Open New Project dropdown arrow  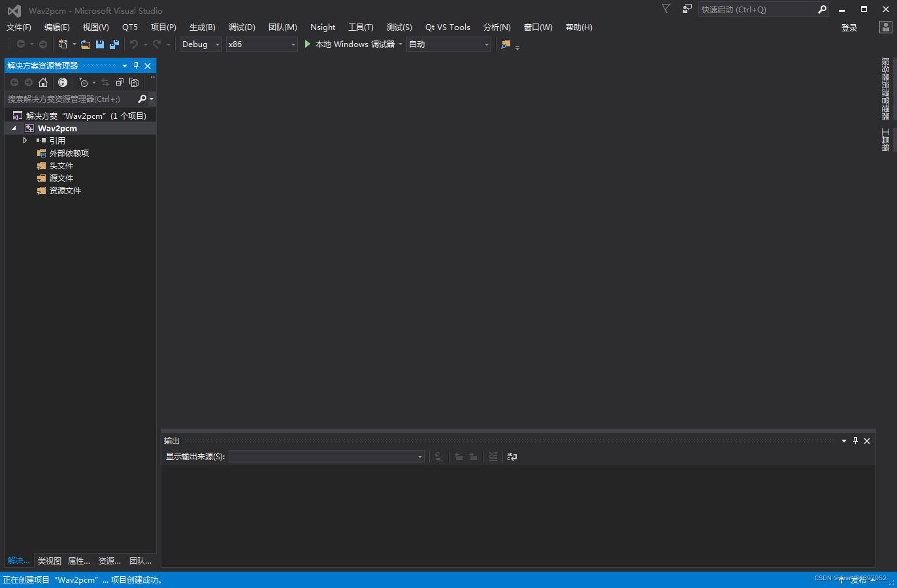pyautogui.click(x=74, y=44)
